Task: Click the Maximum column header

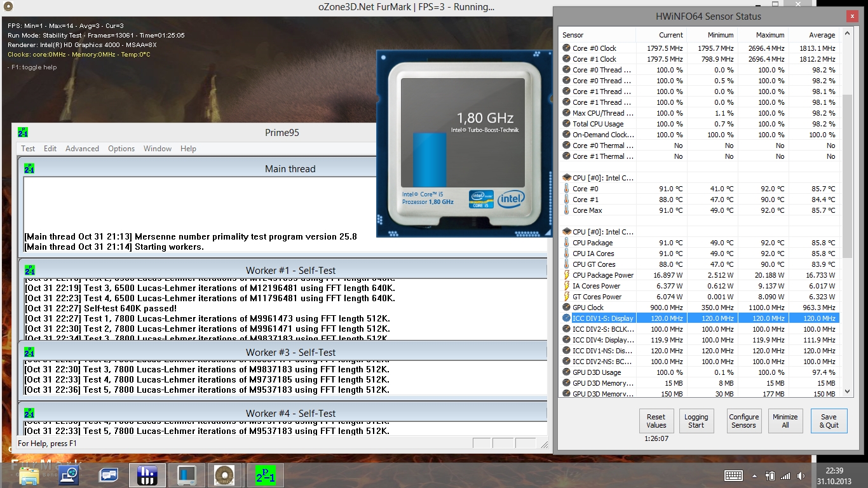Action: point(763,35)
